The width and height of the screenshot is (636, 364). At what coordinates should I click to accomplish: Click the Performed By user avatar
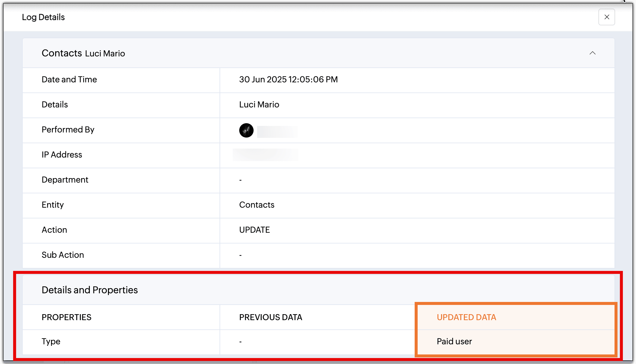tap(246, 130)
